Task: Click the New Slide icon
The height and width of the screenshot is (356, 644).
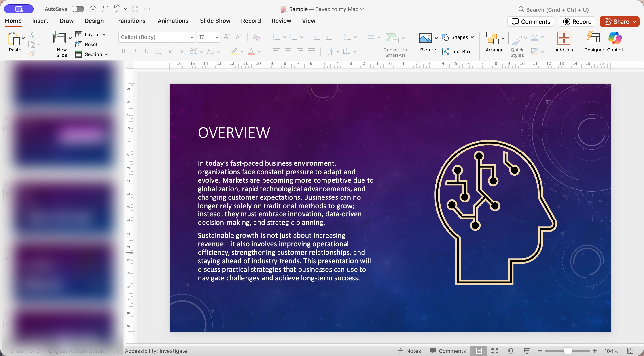Action: tap(59, 38)
